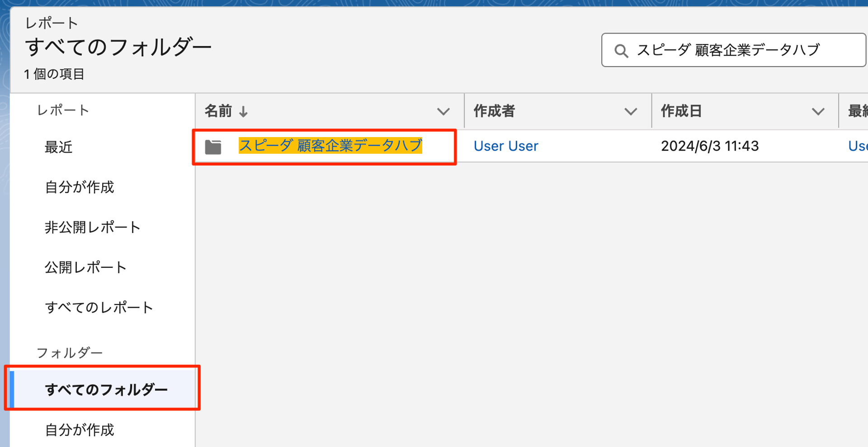This screenshot has width=868, height=447.
Task: Sort by the 作成日 column header text
Action: [681, 111]
